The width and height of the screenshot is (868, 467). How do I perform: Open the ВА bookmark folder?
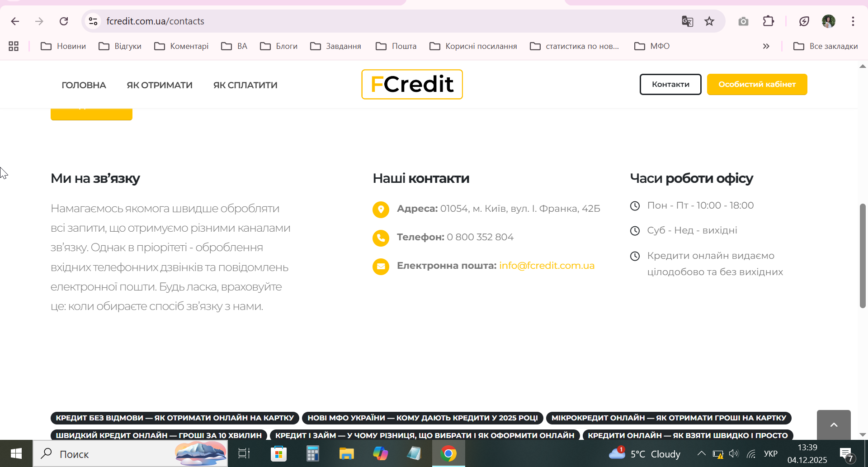click(234, 46)
